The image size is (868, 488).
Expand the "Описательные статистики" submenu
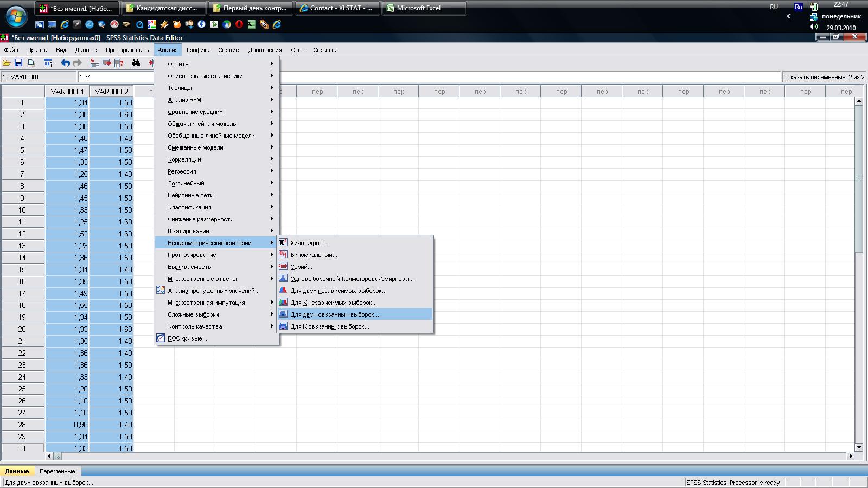point(205,76)
